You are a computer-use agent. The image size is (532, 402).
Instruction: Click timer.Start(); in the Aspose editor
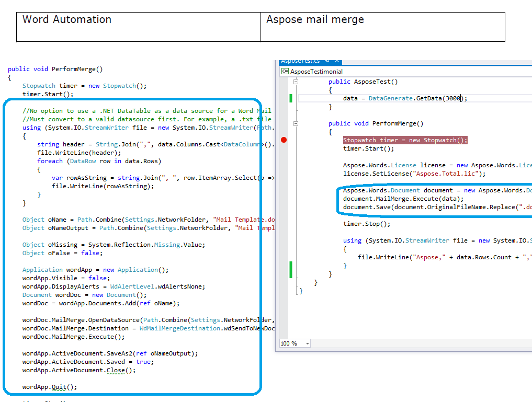[x=368, y=149]
